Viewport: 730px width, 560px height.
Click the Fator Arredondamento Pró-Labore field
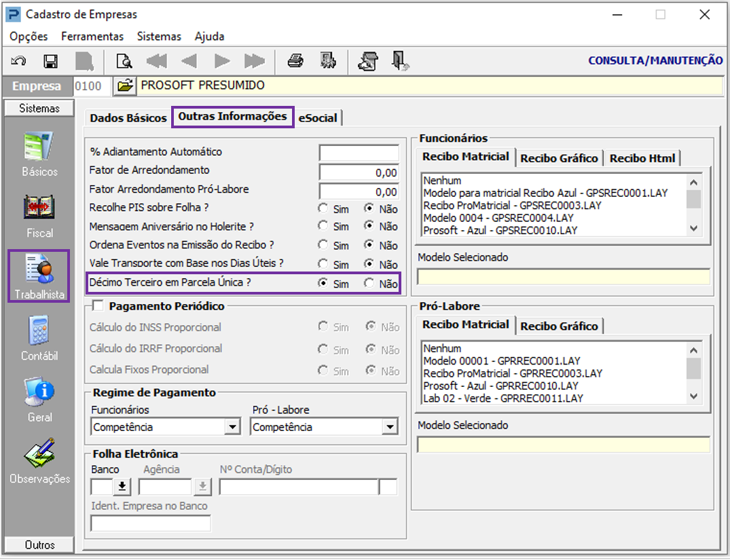click(359, 191)
